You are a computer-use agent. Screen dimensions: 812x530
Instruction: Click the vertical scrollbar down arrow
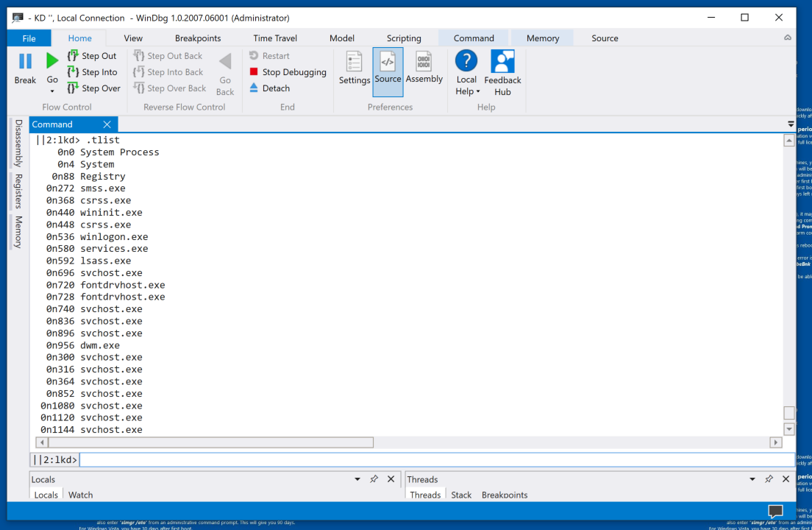click(x=788, y=429)
